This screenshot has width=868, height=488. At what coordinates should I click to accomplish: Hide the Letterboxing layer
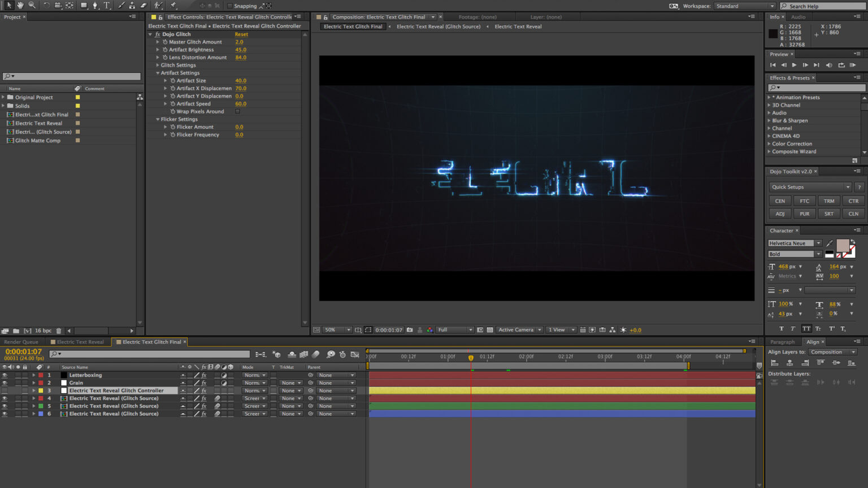[x=5, y=374]
